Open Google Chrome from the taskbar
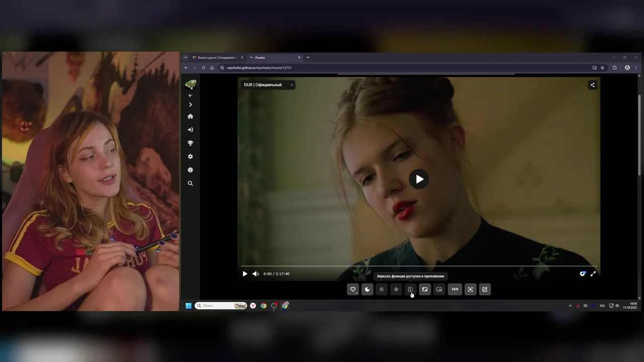 (264, 306)
